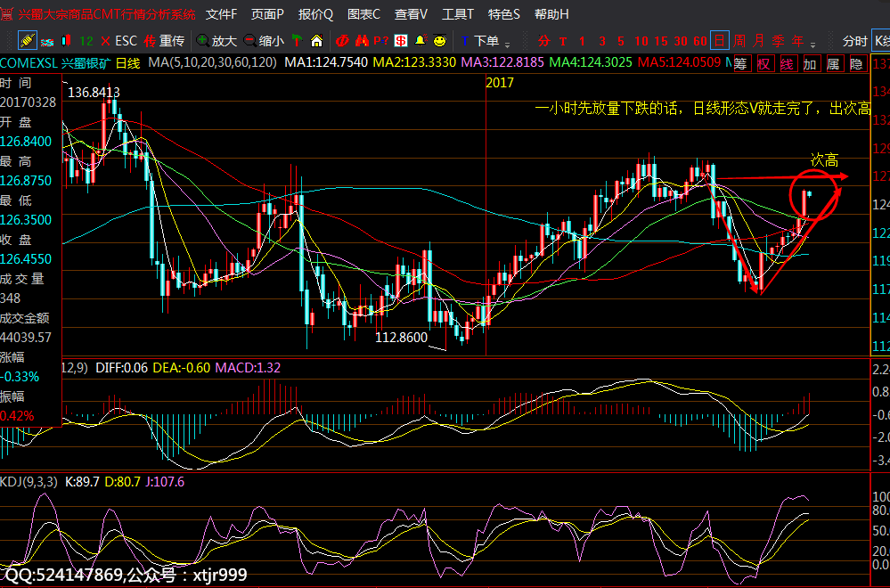Open the 图表C chart menu
The image size is (890, 588).
[363, 14]
